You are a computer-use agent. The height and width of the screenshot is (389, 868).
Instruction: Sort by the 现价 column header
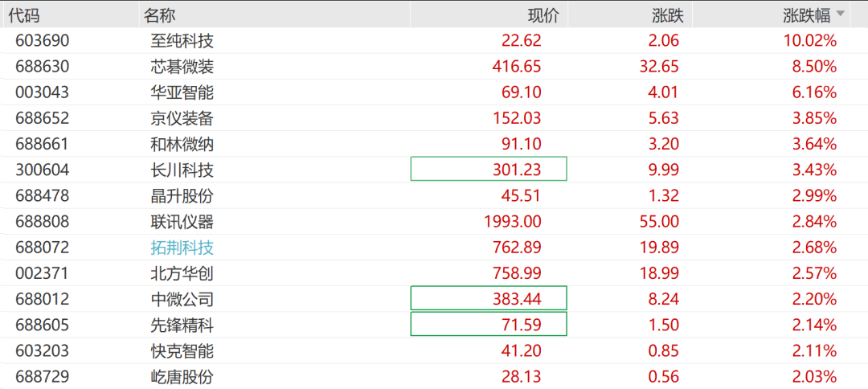point(543,15)
